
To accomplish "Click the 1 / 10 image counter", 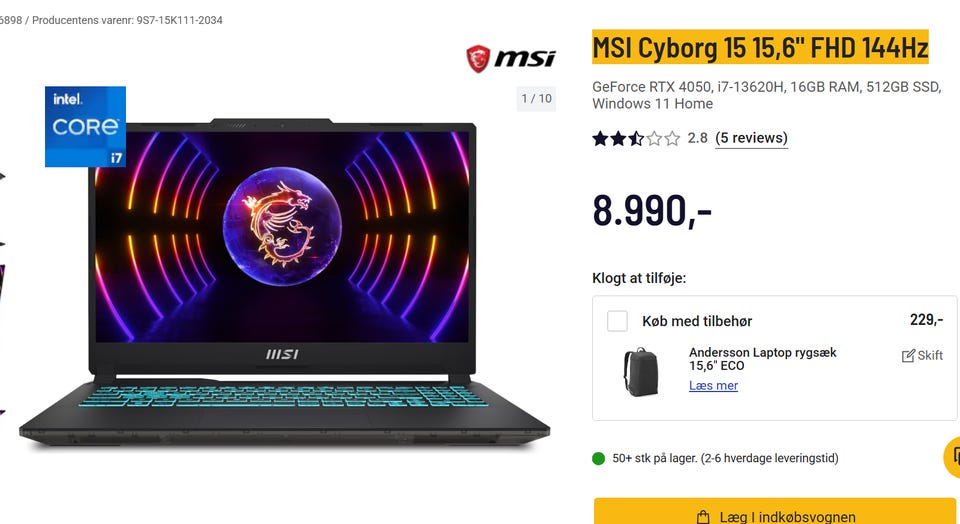I will point(536,99).
